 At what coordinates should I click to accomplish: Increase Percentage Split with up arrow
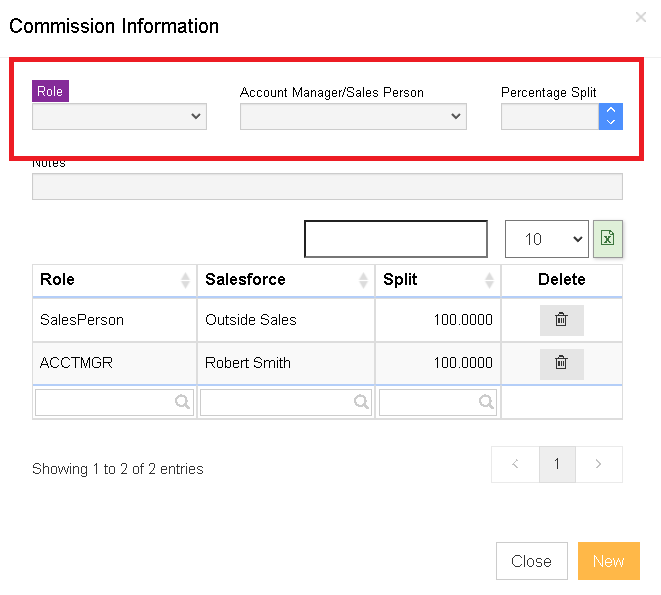pos(611,110)
